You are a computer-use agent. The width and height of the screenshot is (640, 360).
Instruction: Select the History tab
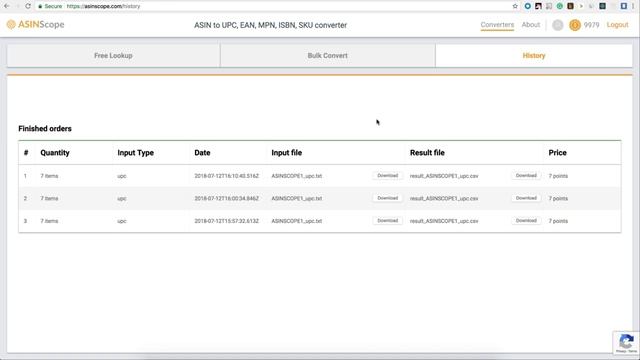[x=534, y=56]
